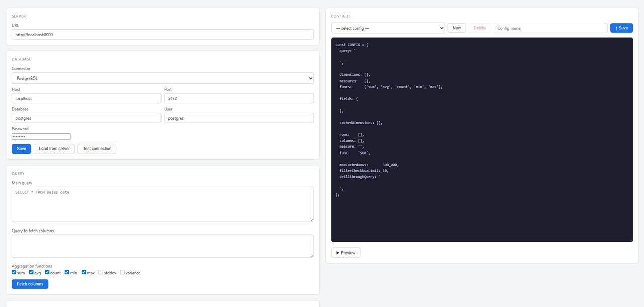Image resolution: width=644 pixels, height=307 pixels.
Task: Save the config with arrow button
Action: tap(621, 28)
